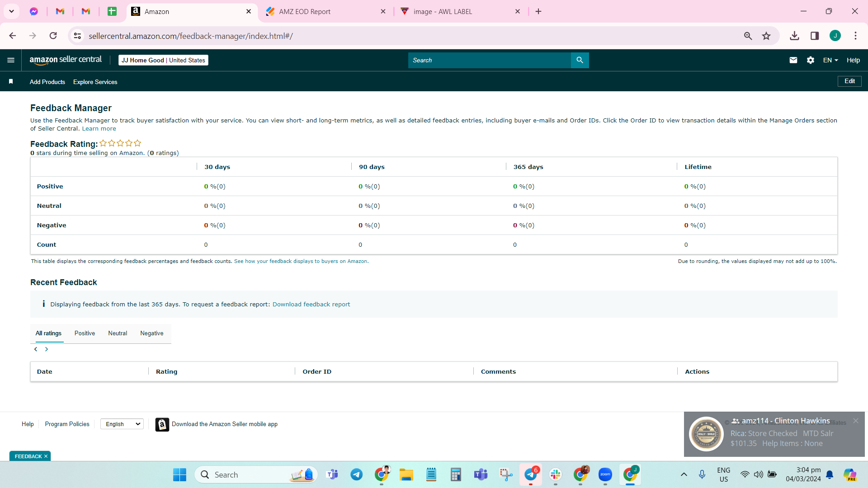
Task: Click Download feedback report link
Action: (311, 305)
